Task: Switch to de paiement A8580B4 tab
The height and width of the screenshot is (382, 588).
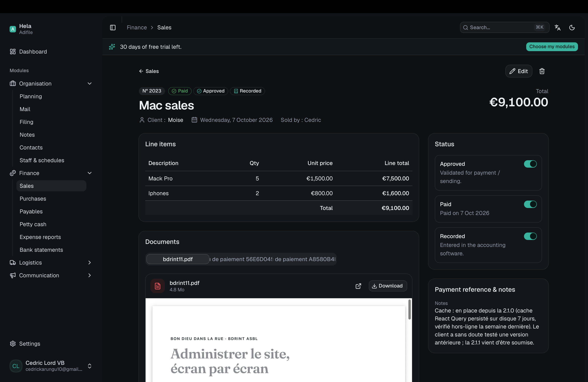Action: (x=305, y=259)
